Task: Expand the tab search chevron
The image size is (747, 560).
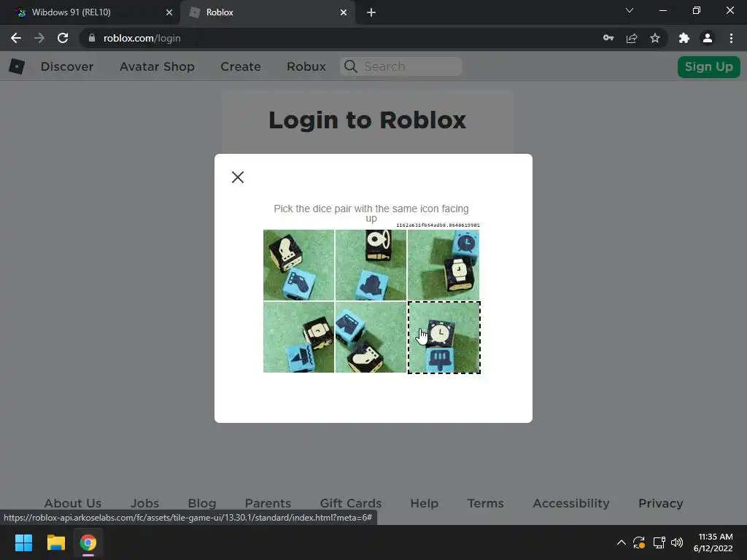Action: click(630, 10)
